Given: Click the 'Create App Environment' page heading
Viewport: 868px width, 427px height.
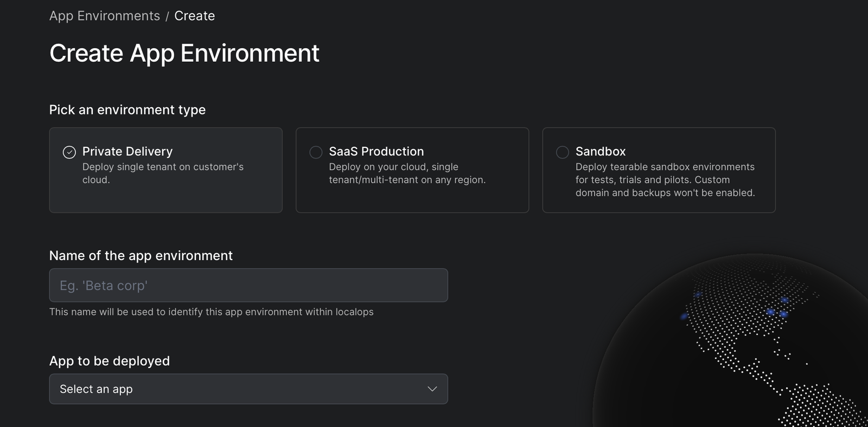Looking at the screenshot, I should pyautogui.click(x=184, y=54).
